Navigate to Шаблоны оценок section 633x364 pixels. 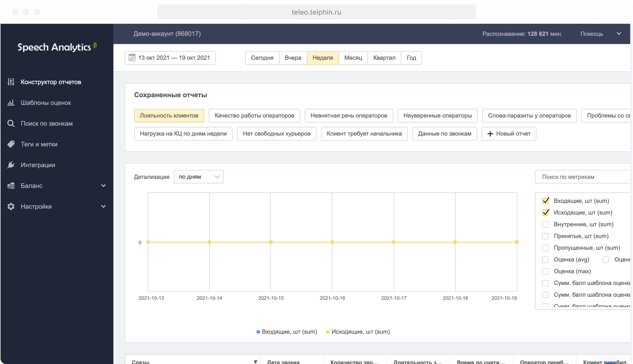[x=46, y=103]
